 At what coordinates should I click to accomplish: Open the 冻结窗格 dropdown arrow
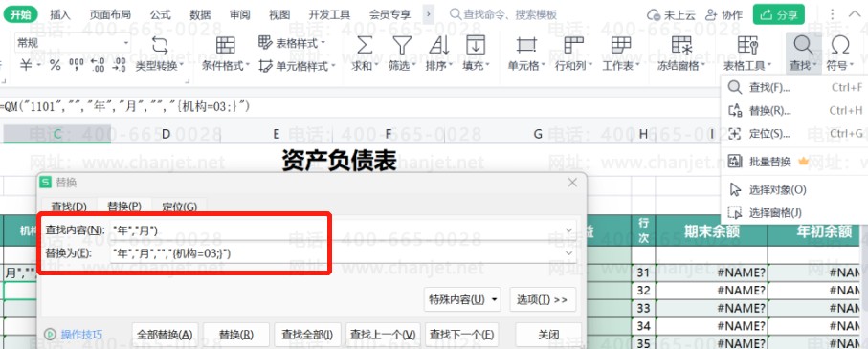click(703, 66)
